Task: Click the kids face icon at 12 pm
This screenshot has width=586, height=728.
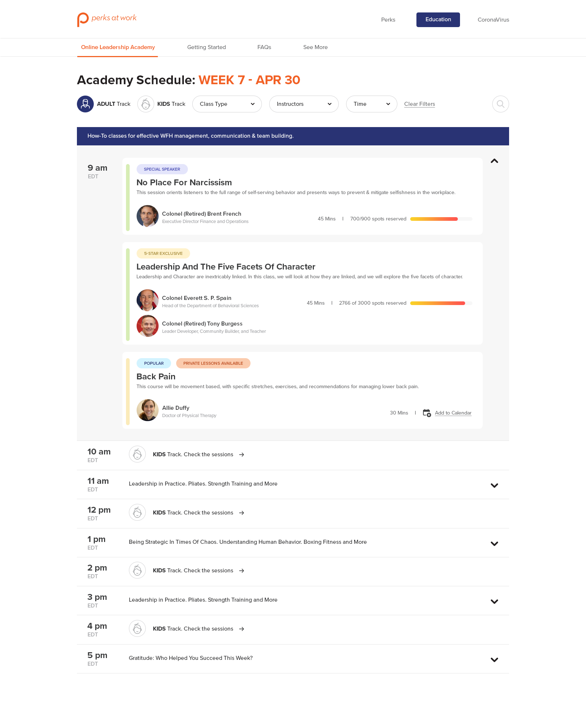Action: tap(137, 513)
